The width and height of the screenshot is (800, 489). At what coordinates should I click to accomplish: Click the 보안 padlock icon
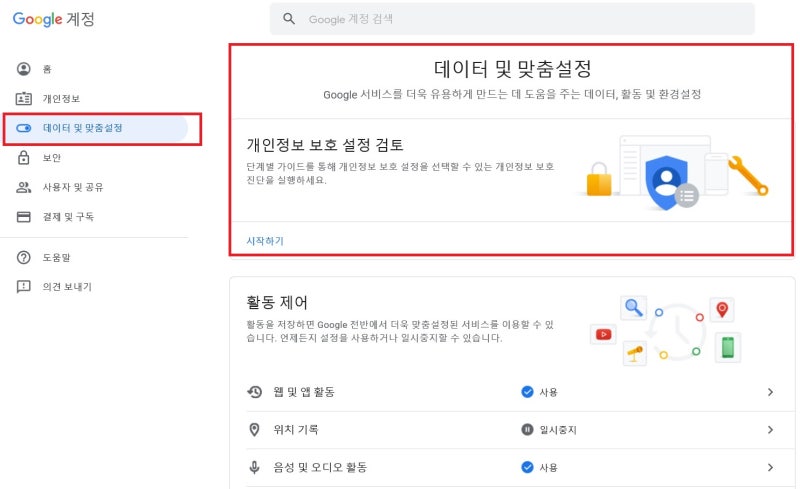(23, 157)
